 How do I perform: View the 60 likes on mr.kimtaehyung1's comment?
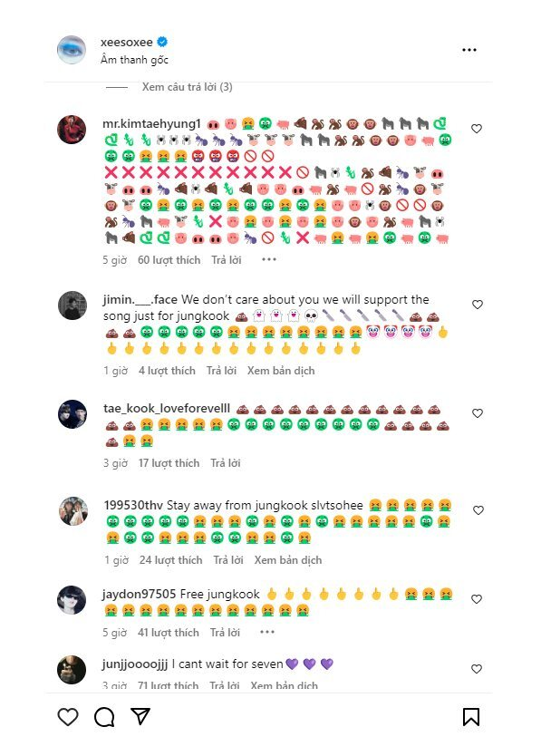[x=169, y=260]
